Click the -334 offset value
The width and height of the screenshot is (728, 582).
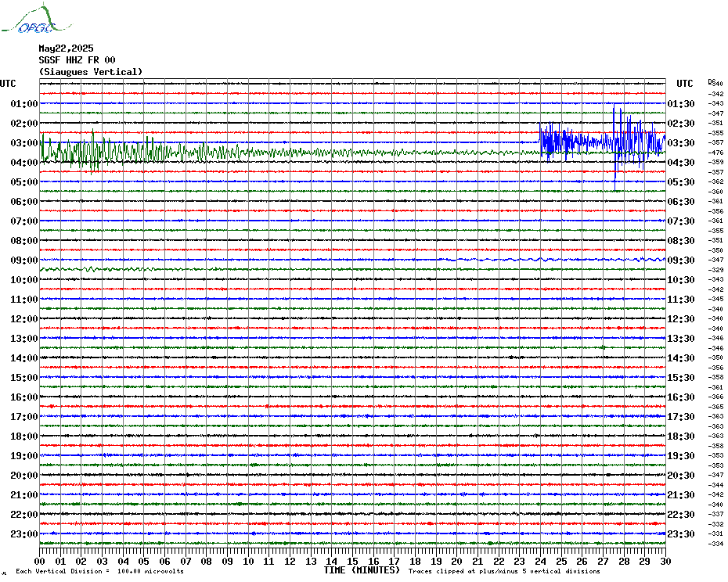click(716, 544)
